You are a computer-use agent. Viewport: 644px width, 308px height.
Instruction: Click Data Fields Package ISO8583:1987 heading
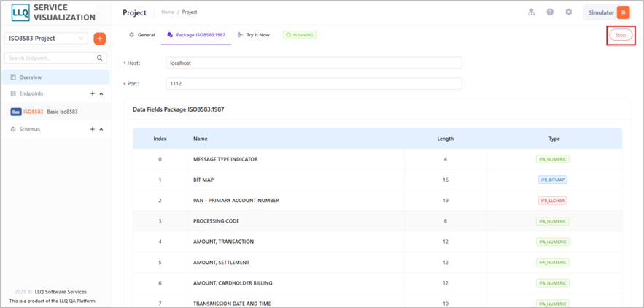pos(179,109)
